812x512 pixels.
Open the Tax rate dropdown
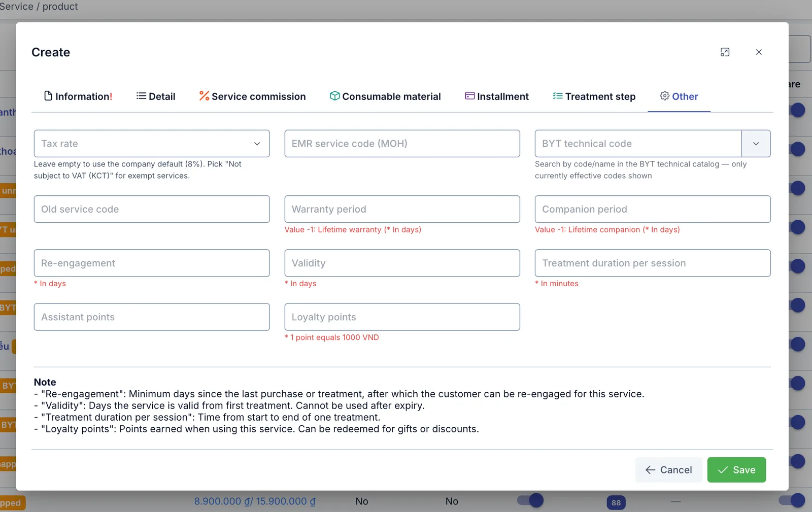tap(152, 144)
